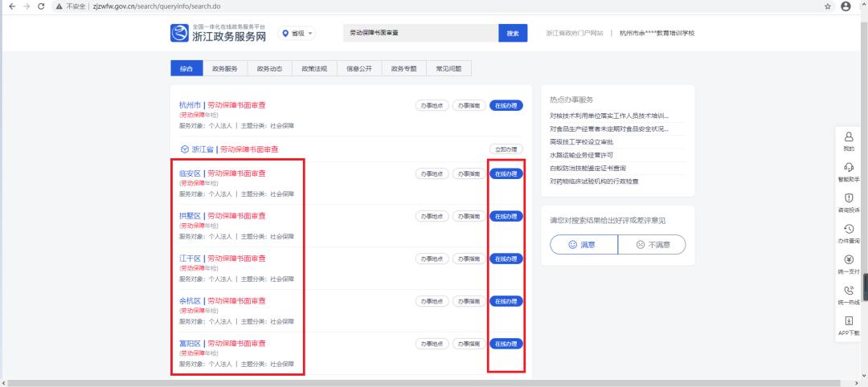Select the 综合 tab
Image resolution: width=868 pixels, height=387 pixels.
[187, 68]
